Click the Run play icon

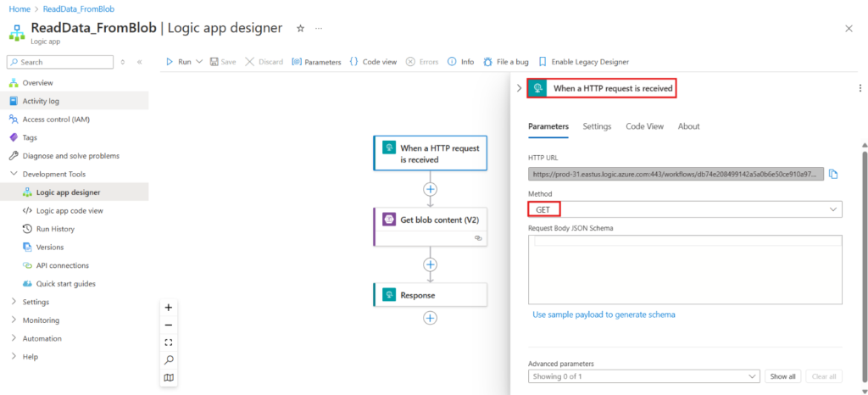pos(170,62)
